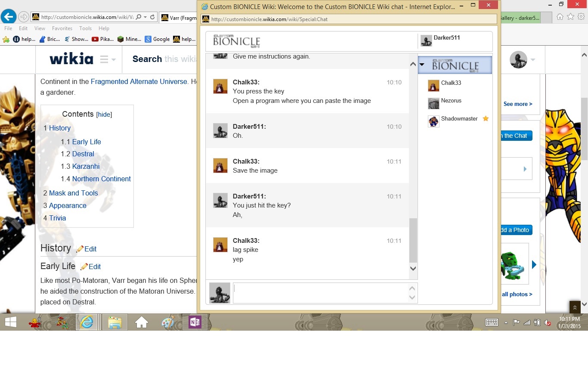Jump to Karzanhi in Contents
The width and height of the screenshot is (588, 372).
[86, 166]
